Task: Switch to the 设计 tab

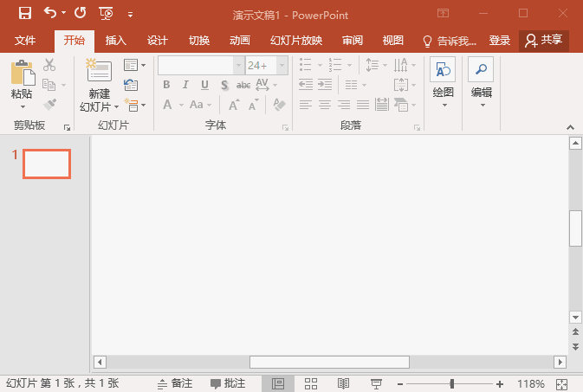Action: pos(158,40)
